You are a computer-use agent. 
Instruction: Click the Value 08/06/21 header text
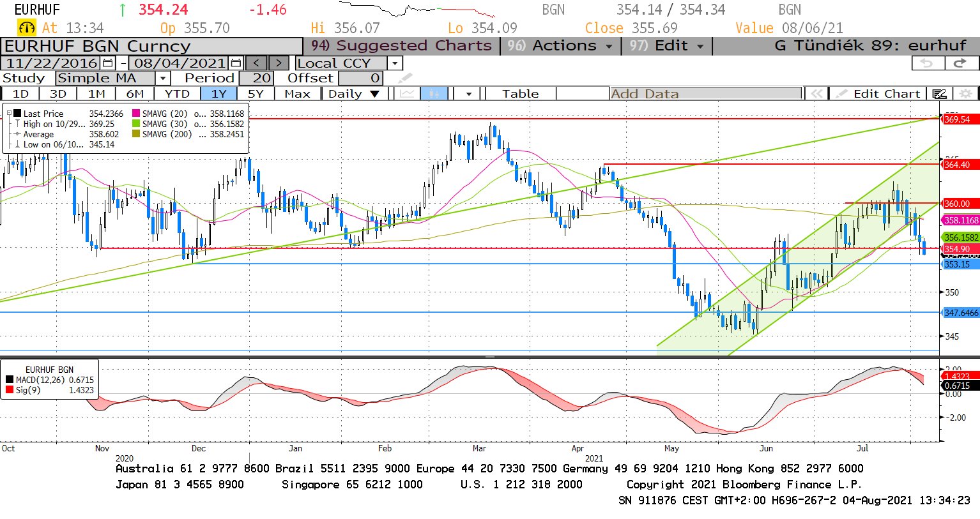coord(789,28)
